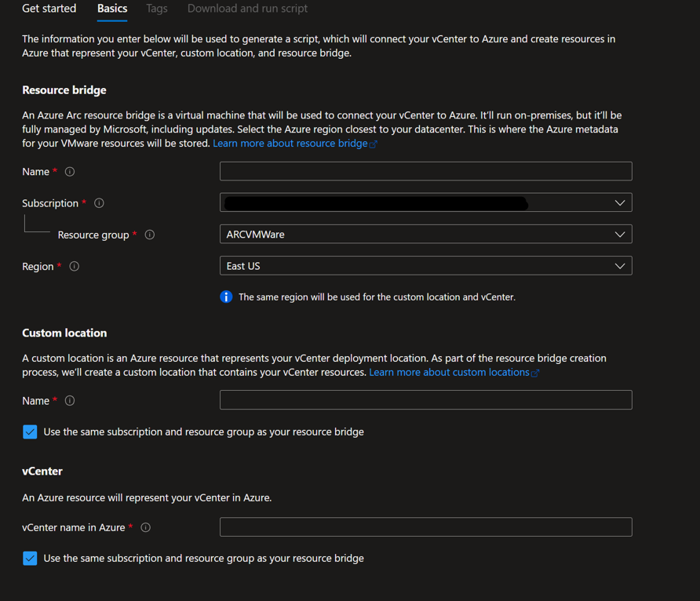Click external link icon after resource bridge link
Screen dimensions: 700x601
point(374,144)
